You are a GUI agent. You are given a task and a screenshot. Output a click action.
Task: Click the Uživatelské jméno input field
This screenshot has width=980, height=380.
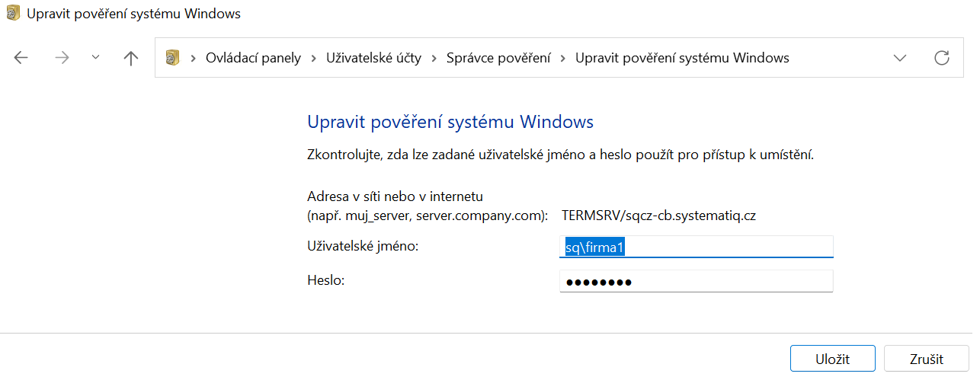point(696,247)
